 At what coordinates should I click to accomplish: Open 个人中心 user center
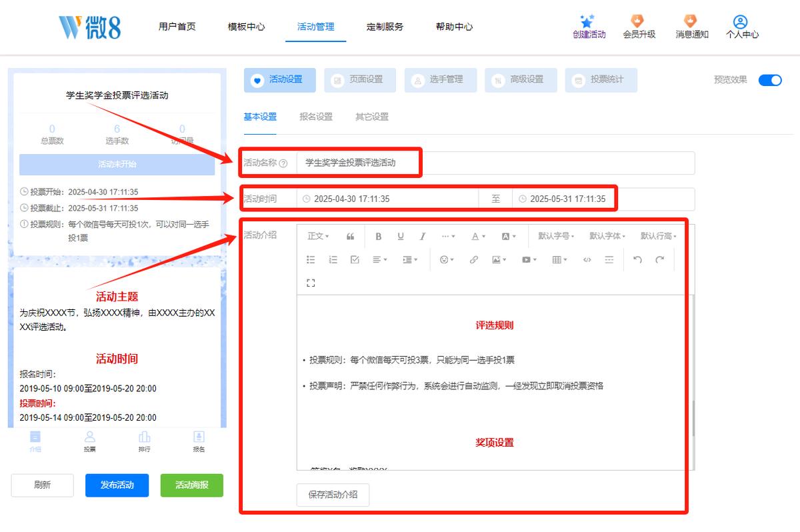pyautogui.click(x=742, y=27)
